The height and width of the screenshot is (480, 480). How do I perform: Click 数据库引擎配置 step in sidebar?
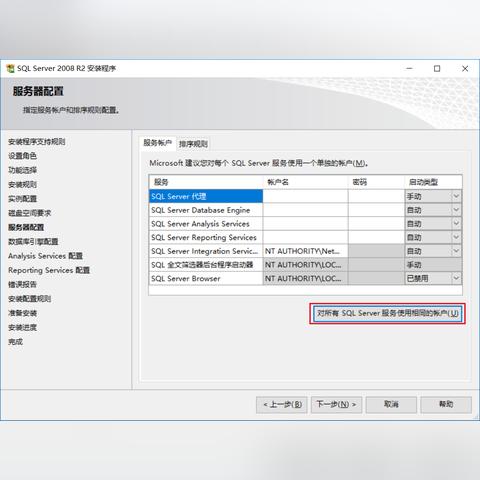coord(33,242)
